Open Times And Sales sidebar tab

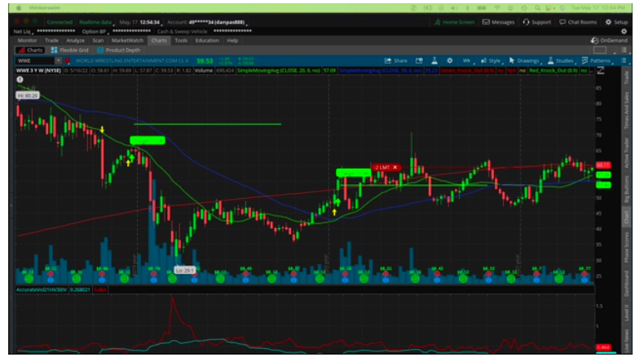626,110
